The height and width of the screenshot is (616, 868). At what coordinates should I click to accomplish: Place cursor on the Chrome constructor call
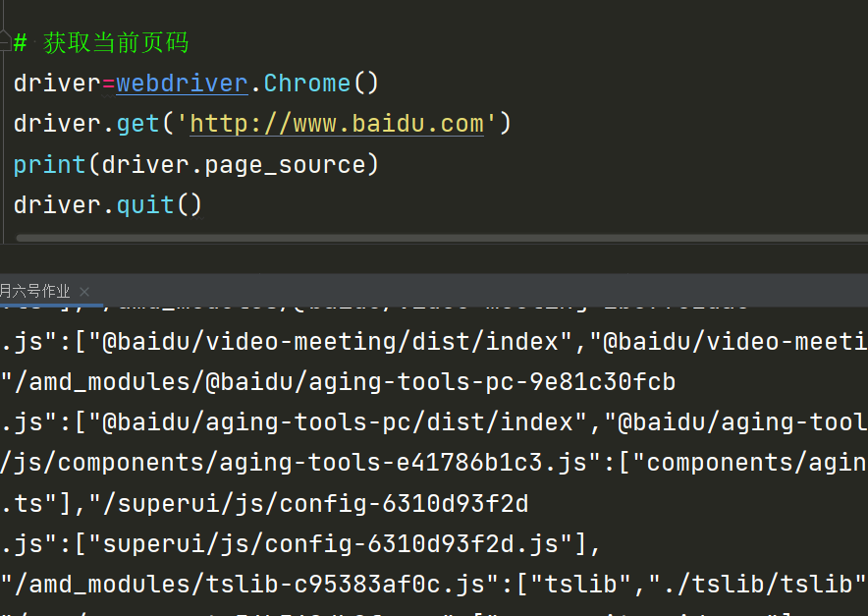point(305,84)
